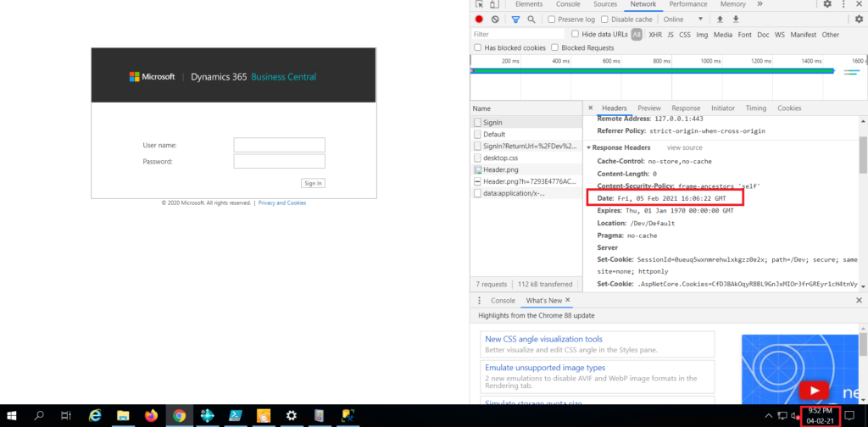This screenshot has width=868, height=427.
Task: Switch to DevTools Console panel tab
Action: (568, 4)
